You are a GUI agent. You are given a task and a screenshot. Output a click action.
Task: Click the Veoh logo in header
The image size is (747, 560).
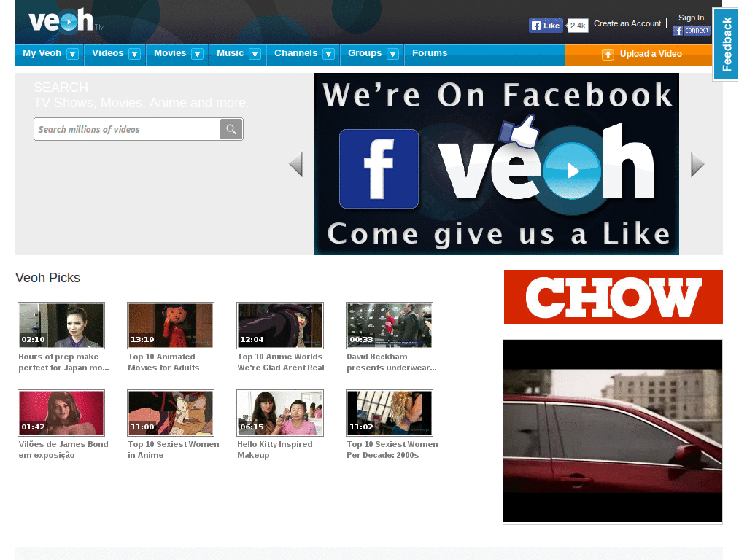pos(66,20)
